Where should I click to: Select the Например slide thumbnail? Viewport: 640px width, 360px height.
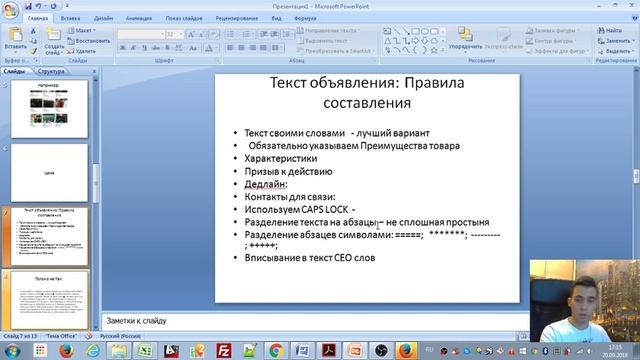pos(49,109)
